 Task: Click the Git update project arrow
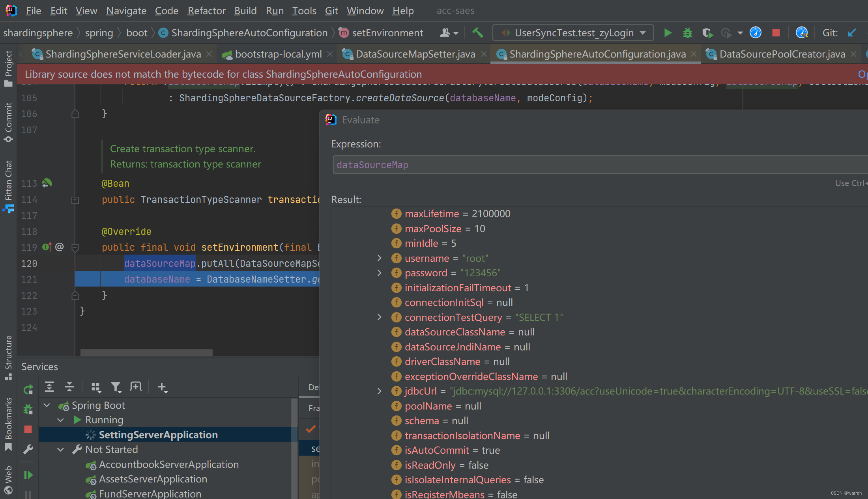coord(852,33)
